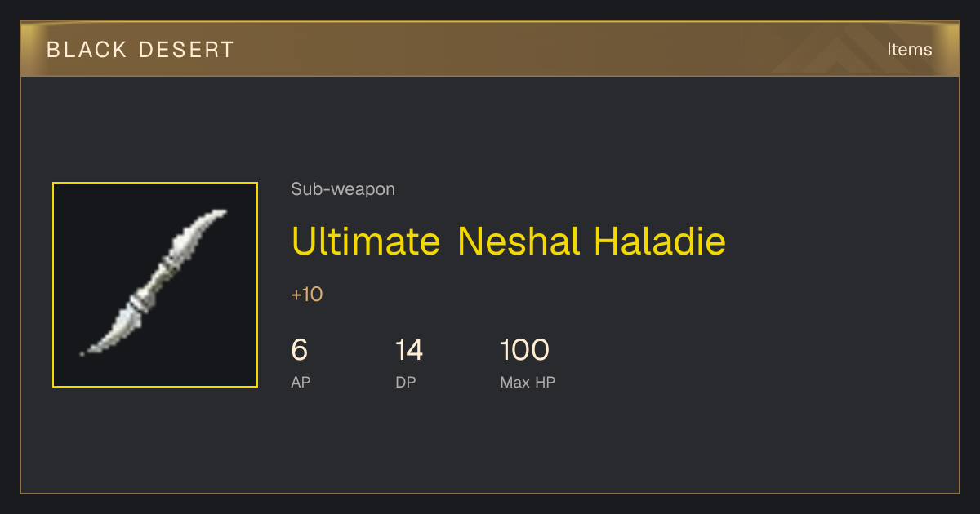Click the yellow-bordered item thumbnail frame
The image size is (980, 514).
click(x=155, y=285)
